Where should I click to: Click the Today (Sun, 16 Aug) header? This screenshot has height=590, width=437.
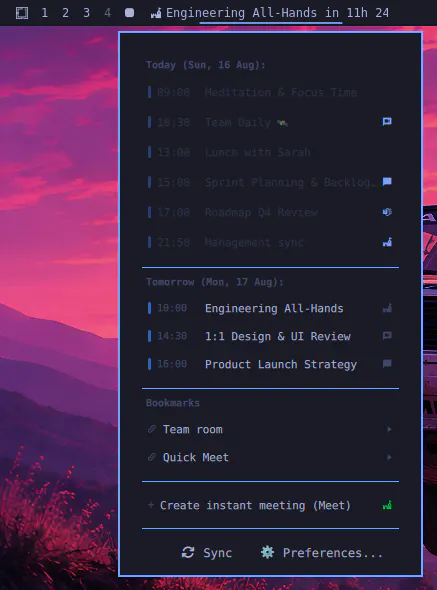[206, 65]
